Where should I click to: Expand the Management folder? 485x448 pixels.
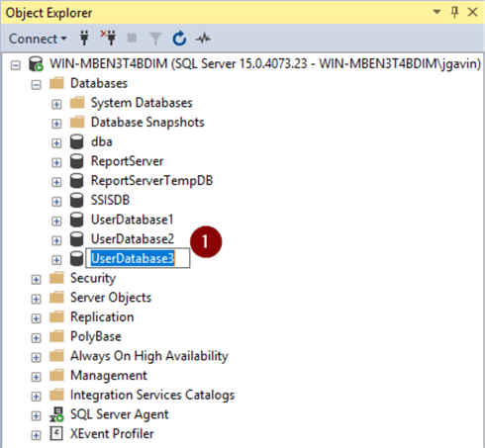pos(36,377)
